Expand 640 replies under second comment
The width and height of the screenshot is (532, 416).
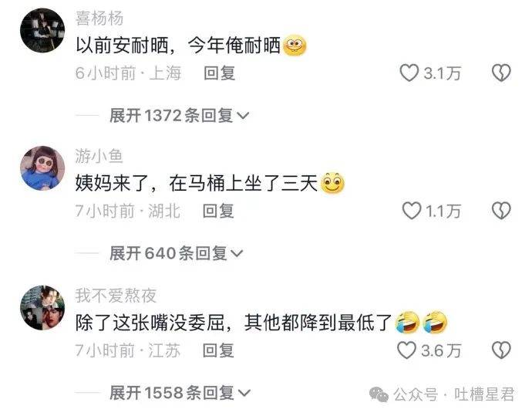click(176, 253)
